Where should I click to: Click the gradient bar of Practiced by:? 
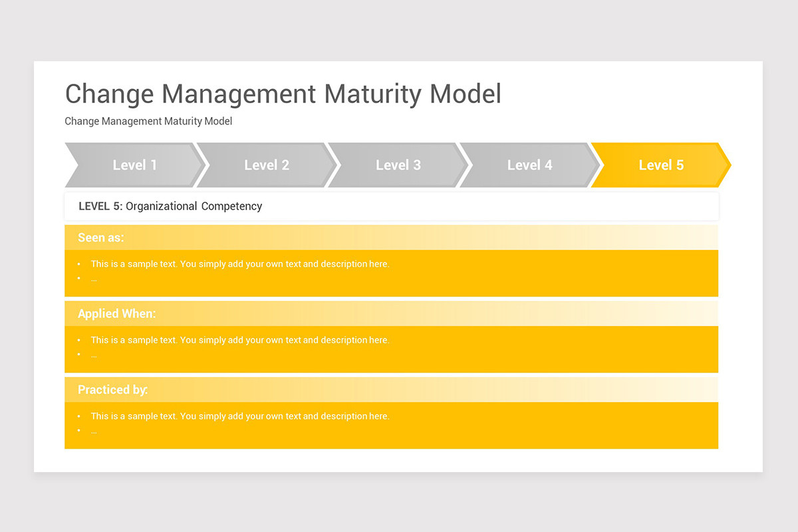coord(465,390)
